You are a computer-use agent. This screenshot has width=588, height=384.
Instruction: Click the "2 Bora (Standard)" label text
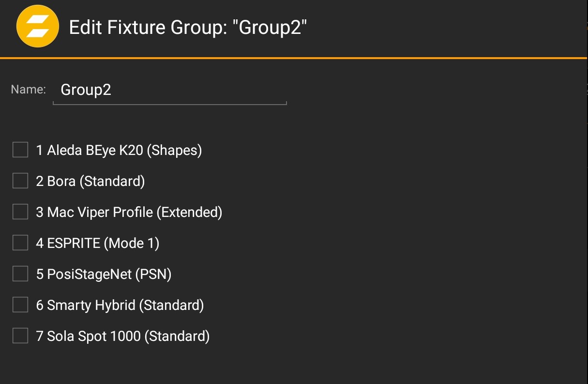(x=90, y=182)
